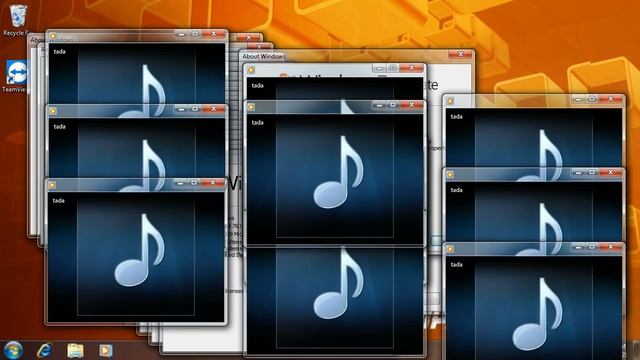Maximize the rearmost player in the left stack

pyautogui.click(x=195, y=34)
